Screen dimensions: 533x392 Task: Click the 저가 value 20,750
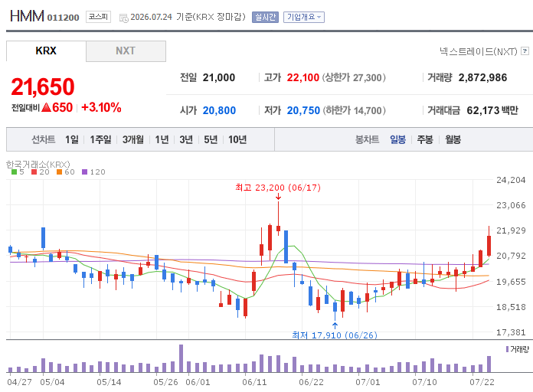click(x=303, y=110)
